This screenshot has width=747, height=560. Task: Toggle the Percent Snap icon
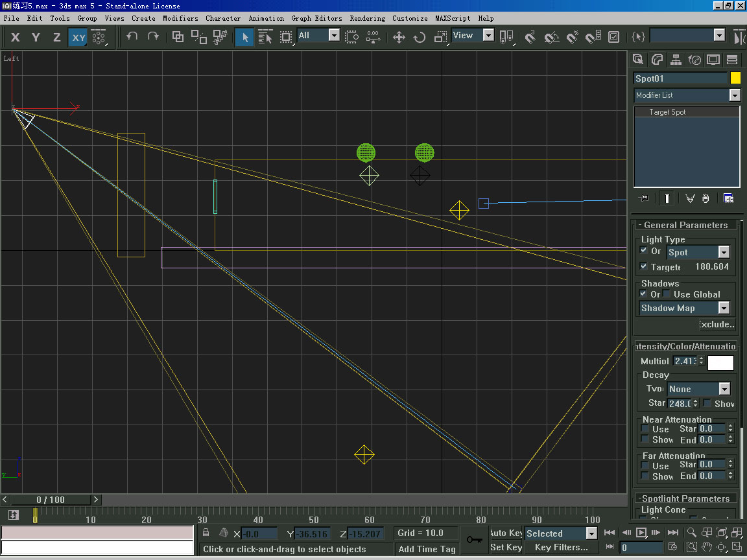(572, 37)
